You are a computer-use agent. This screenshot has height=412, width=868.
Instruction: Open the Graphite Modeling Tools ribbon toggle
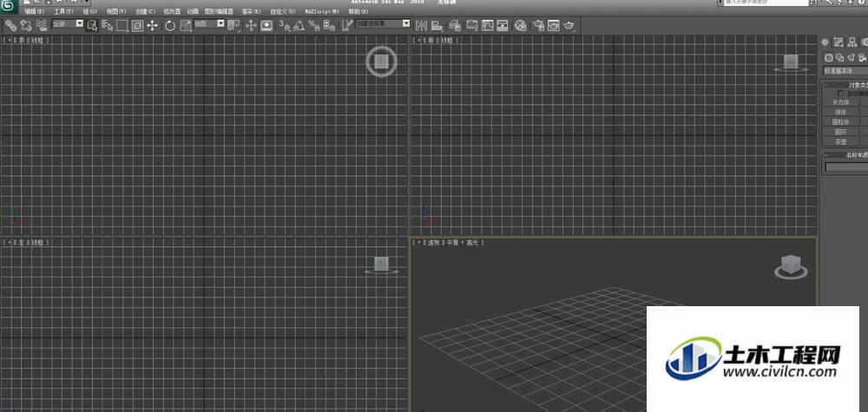click(x=472, y=25)
